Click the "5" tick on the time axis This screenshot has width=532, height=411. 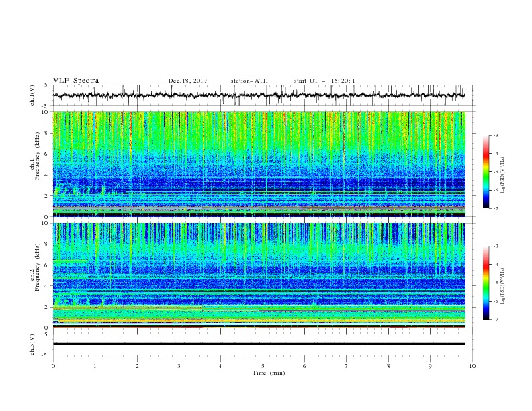click(x=263, y=366)
